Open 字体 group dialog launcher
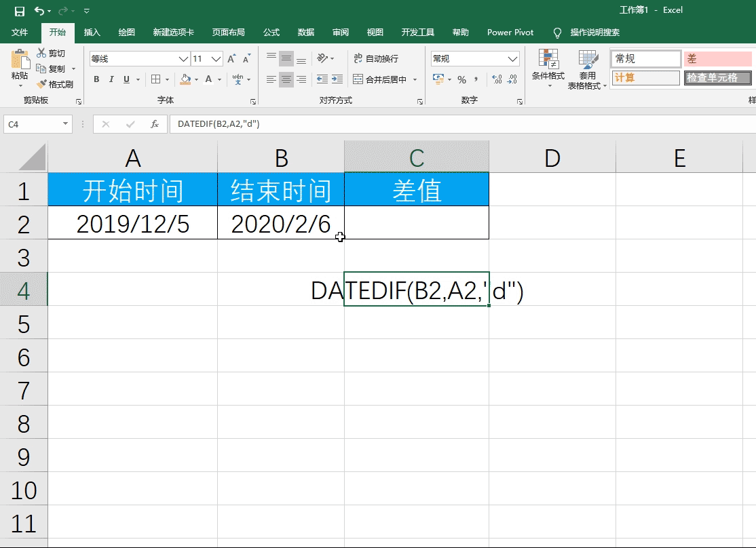Screen dimensions: 756x548 click(x=253, y=102)
